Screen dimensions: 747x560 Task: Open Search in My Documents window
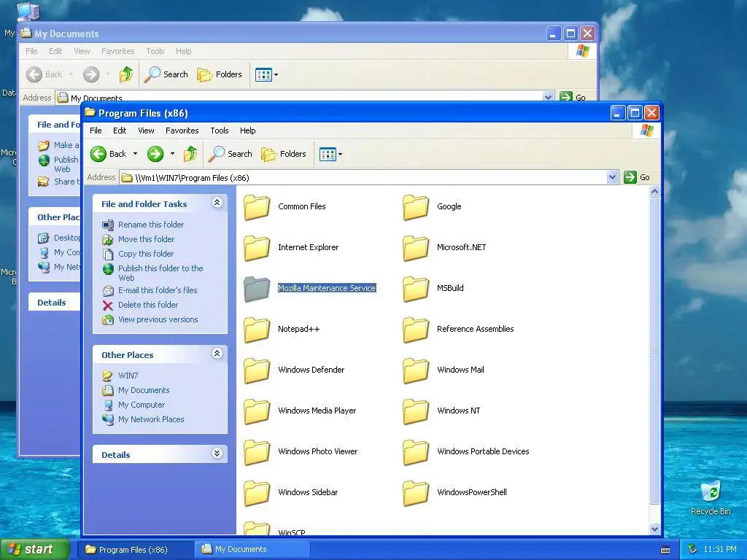166,74
